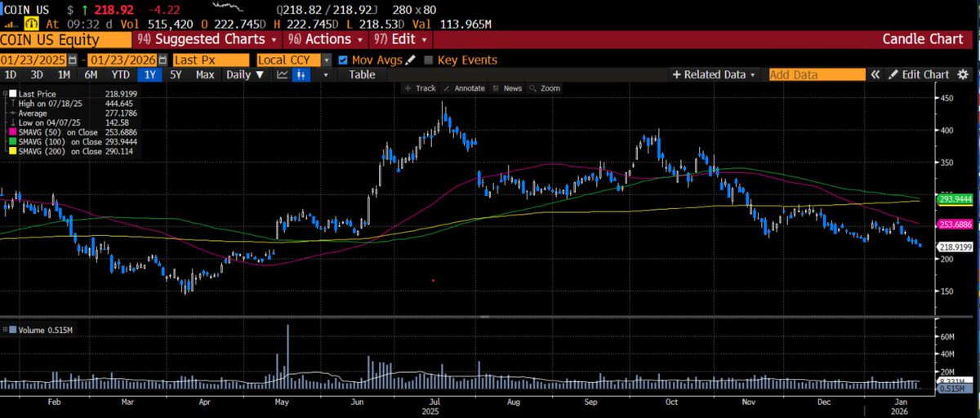Click the Last Px field
Viewport: 980px width, 418px height.
(211, 60)
